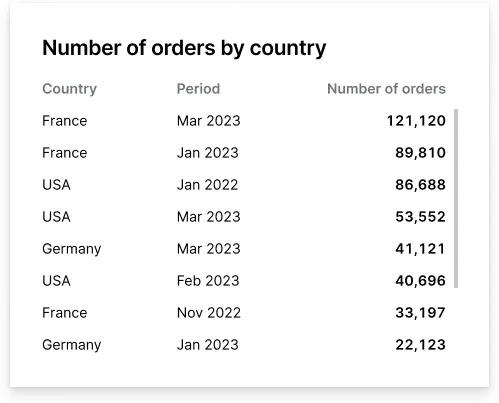The width and height of the screenshot is (499, 403).
Task: Click the Number of orders by country title
Action: point(184,48)
